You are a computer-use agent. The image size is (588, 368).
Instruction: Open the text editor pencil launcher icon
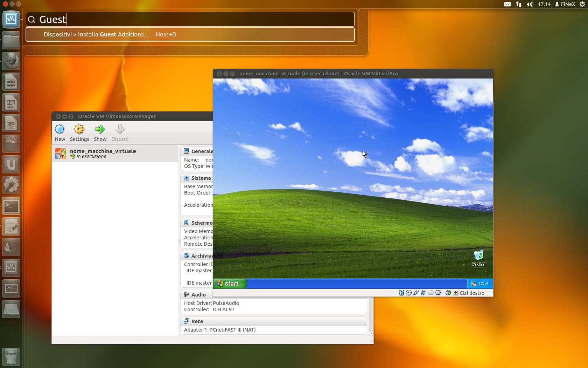coord(11,227)
